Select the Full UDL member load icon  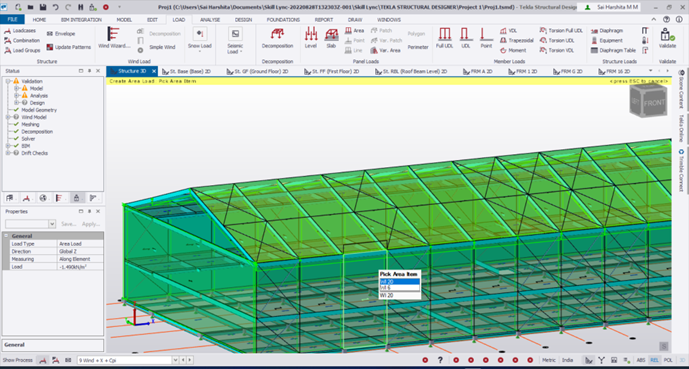tap(444, 38)
